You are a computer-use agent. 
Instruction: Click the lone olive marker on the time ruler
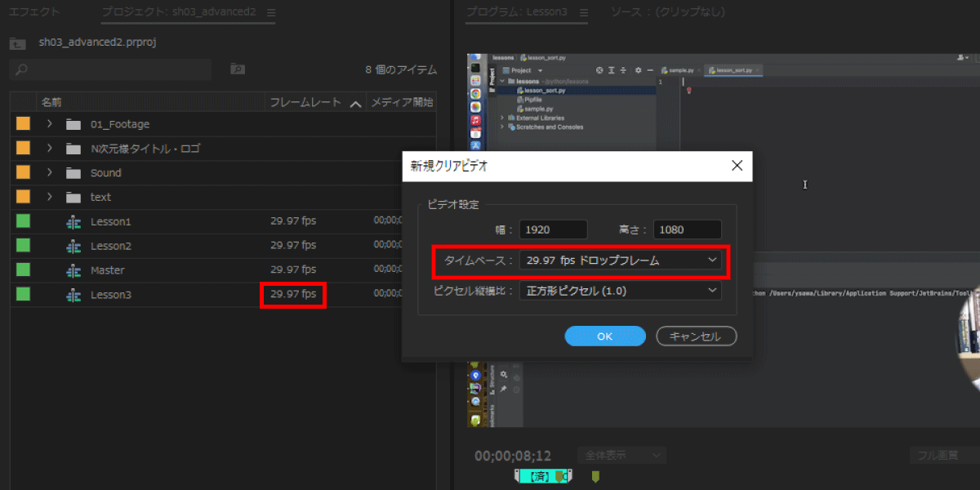(596, 476)
